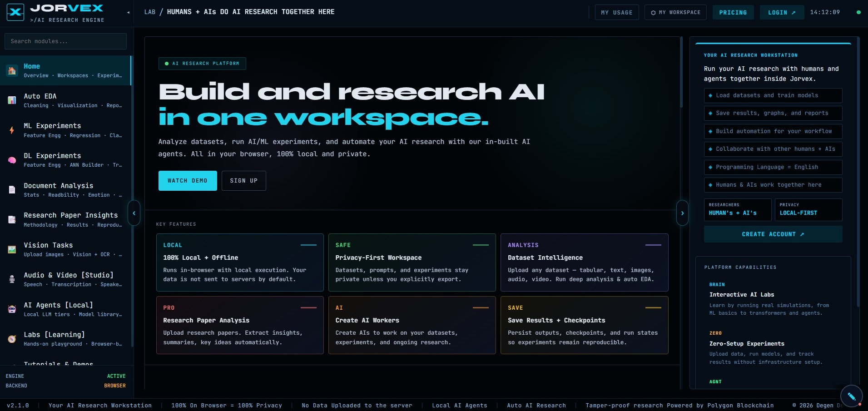Advance the hero carousel with right chevron
The width and height of the screenshot is (868, 411).
(682, 213)
